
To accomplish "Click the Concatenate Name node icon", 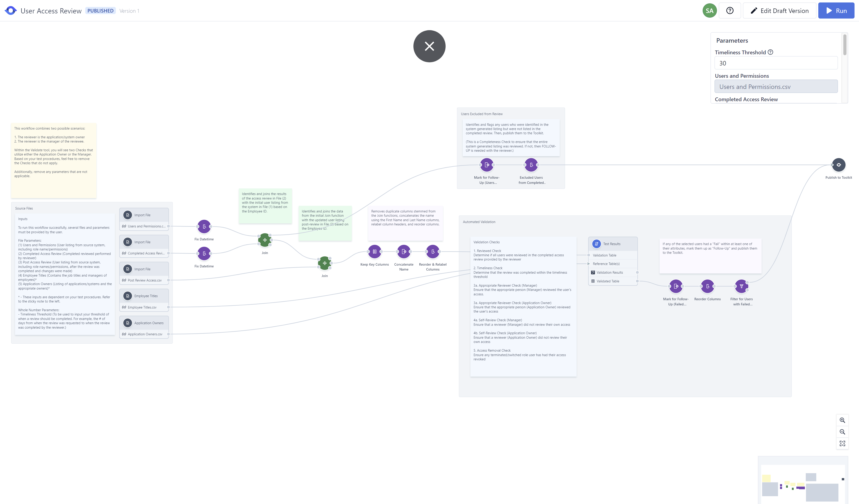I will [404, 252].
